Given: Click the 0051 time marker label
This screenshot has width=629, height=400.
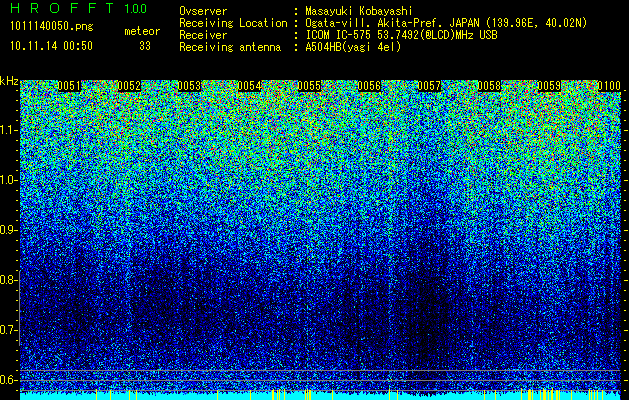Looking at the screenshot, I should (69, 86).
